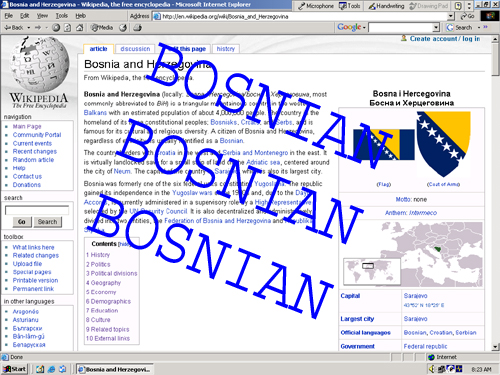
Task: Open the Google toolbar search dropdown
Action: coord(436,27)
